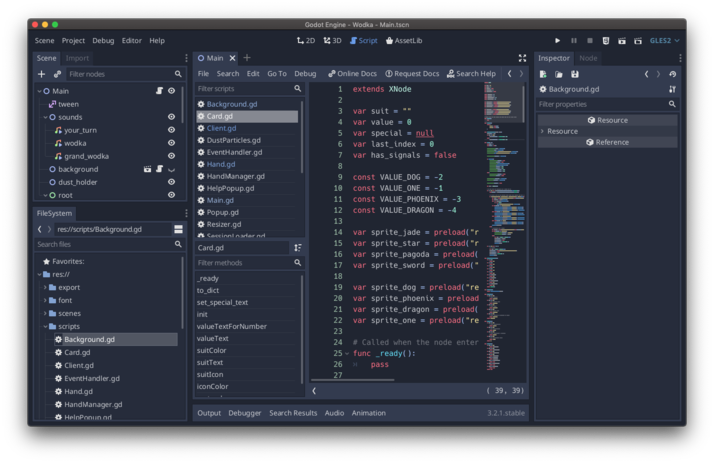Toggle visibility of the grand_wodka node
This screenshot has height=463, width=714.
171,156
